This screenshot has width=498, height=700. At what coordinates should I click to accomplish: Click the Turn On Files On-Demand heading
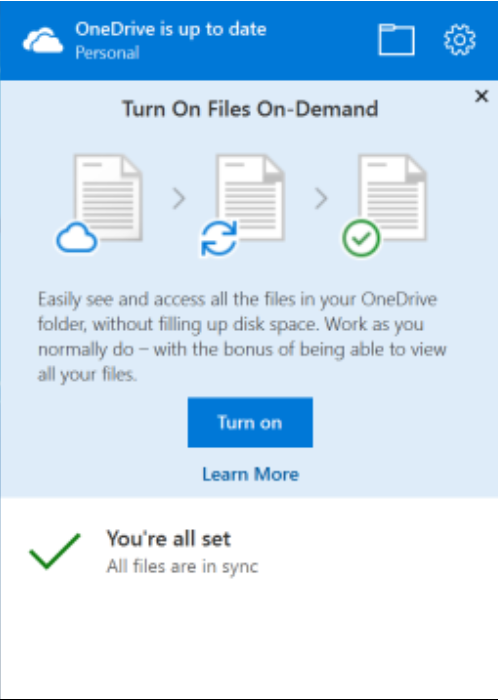(250, 109)
